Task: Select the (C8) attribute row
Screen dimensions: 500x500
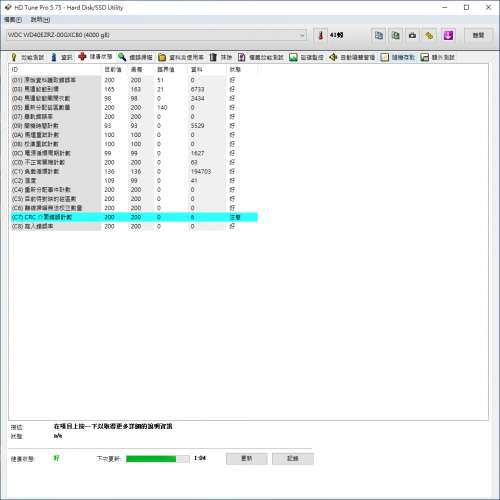Action: click(134, 226)
